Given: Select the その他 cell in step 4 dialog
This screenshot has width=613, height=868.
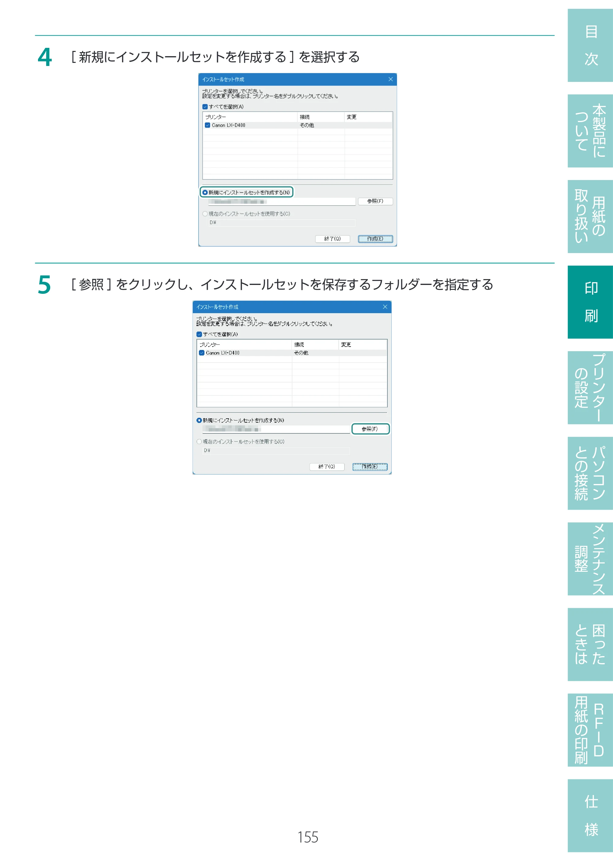Looking at the screenshot, I should 307,125.
